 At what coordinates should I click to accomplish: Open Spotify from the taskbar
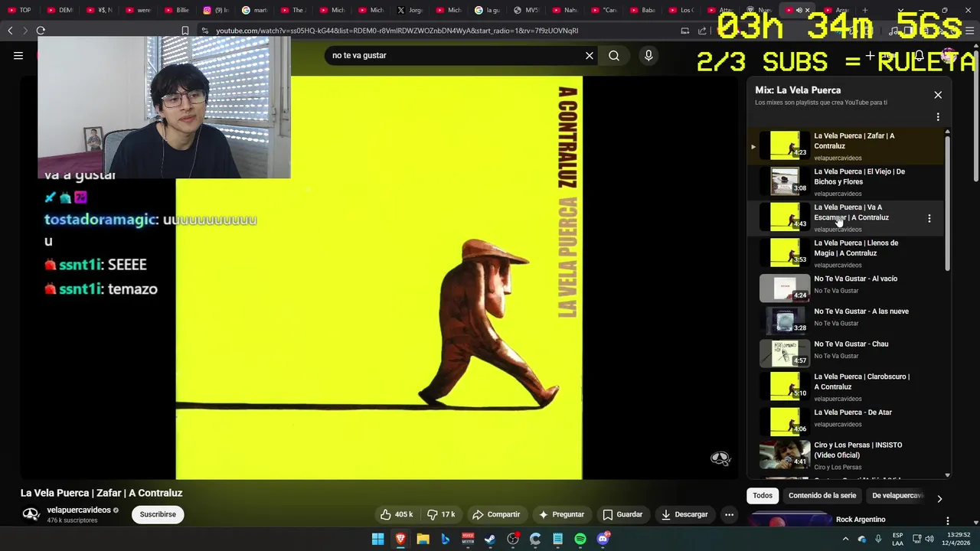point(580,540)
